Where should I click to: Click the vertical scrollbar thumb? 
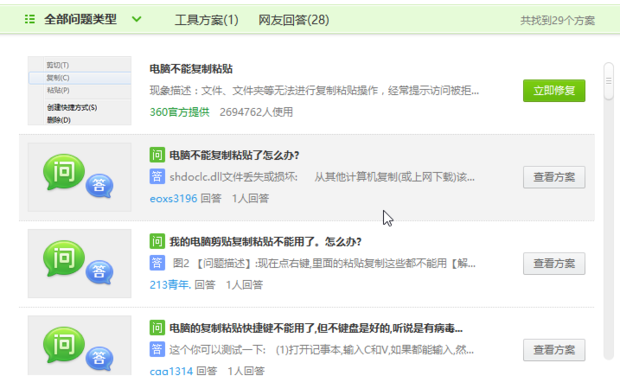(x=609, y=81)
